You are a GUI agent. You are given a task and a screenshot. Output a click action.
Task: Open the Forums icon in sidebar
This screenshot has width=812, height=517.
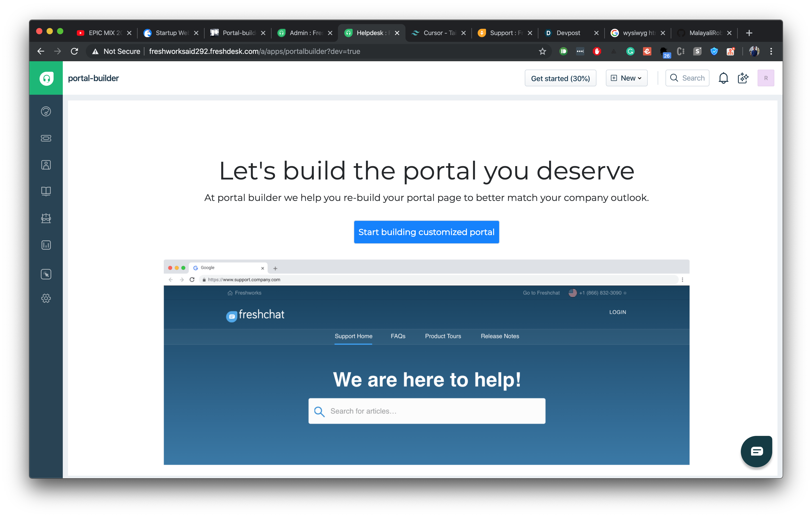coord(46,218)
